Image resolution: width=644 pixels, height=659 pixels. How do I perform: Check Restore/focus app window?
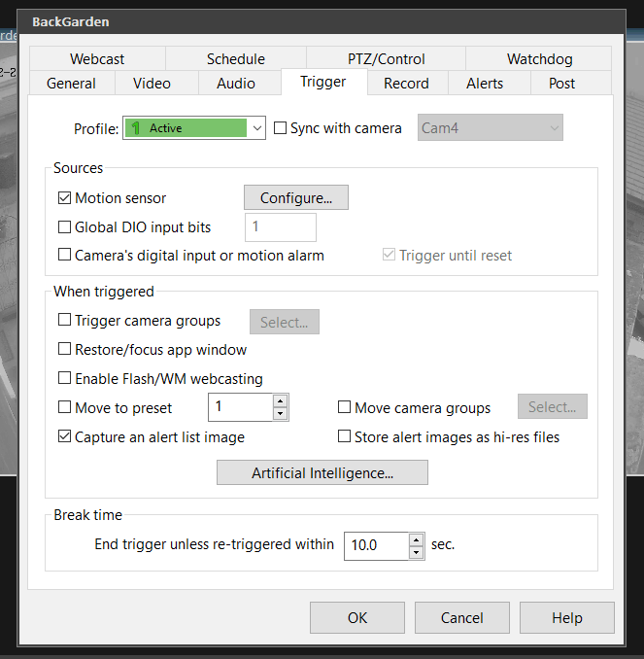(x=66, y=350)
